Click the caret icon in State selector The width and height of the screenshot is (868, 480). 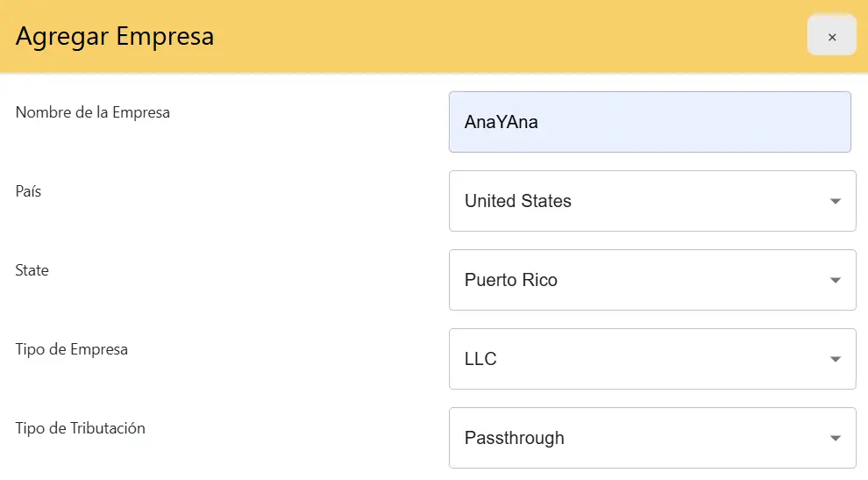point(836,281)
